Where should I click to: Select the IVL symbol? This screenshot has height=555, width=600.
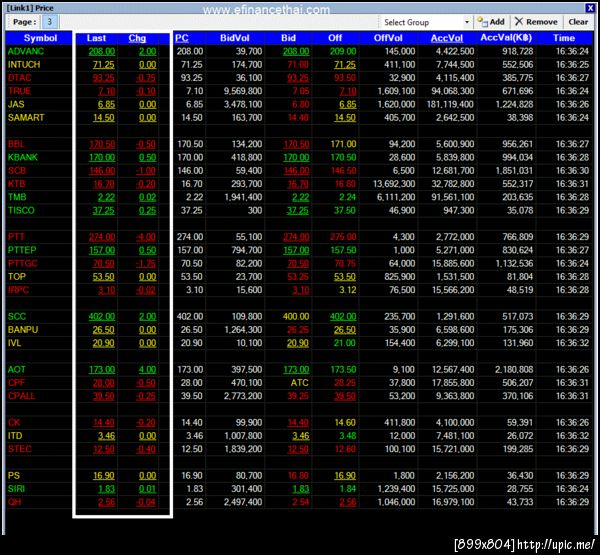[x=14, y=343]
